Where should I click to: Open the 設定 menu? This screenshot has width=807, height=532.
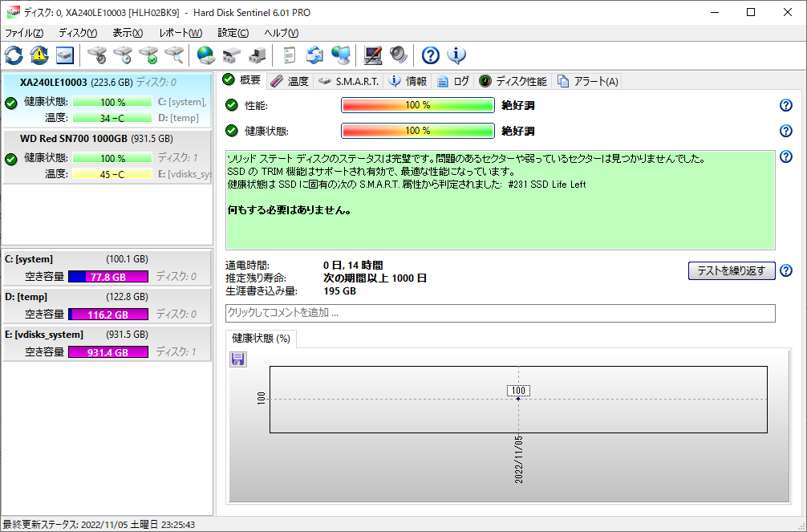pos(233,33)
